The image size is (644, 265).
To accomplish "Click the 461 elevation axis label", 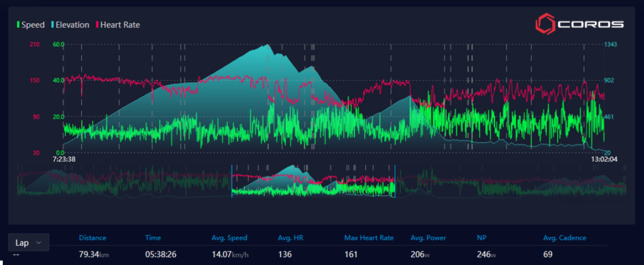I will (x=609, y=117).
